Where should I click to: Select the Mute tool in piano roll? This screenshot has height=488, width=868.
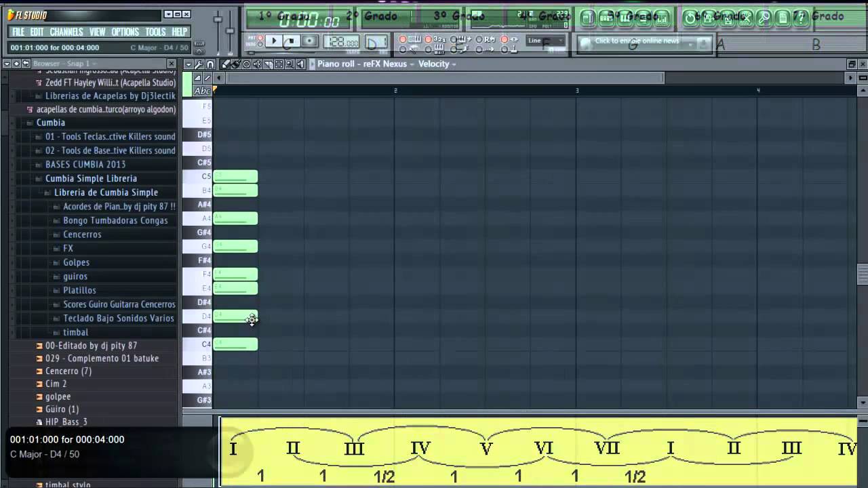[258, 64]
